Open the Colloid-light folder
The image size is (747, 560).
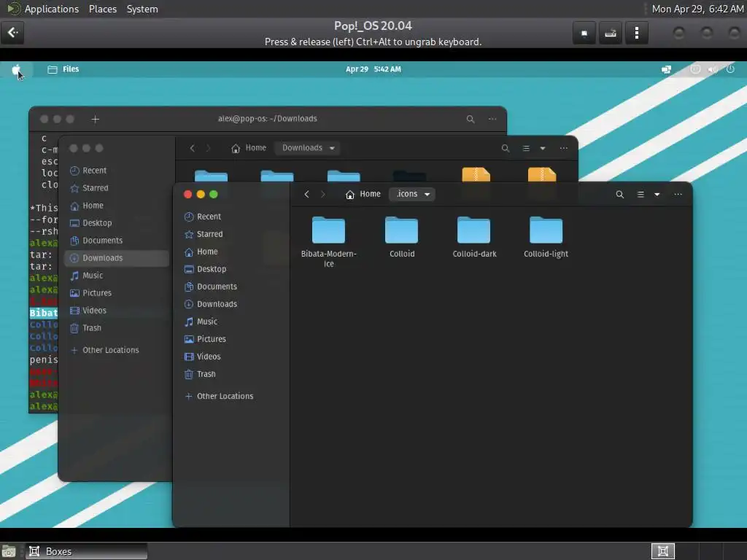[546, 237]
